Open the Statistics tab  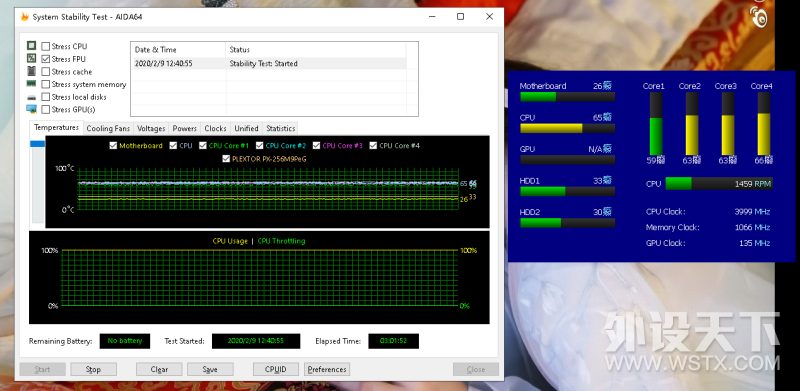(x=281, y=129)
